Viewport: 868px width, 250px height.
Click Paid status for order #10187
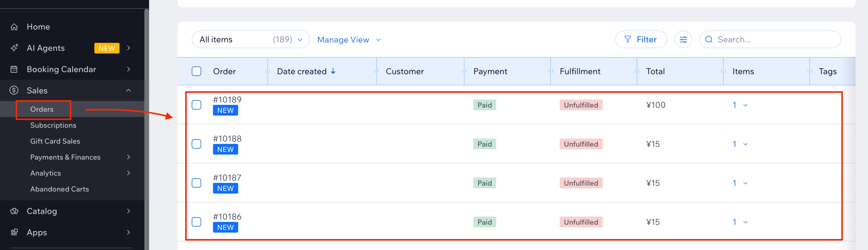click(485, 183)
